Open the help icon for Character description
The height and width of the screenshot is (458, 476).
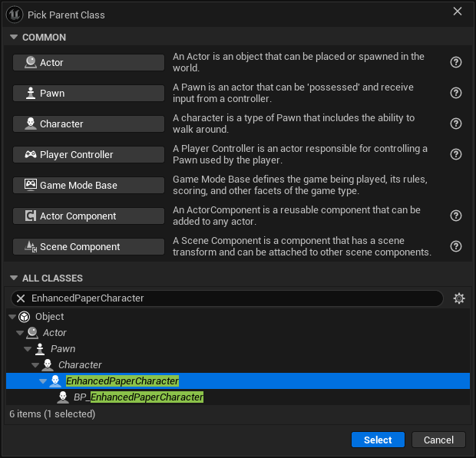tap(456, 124)
